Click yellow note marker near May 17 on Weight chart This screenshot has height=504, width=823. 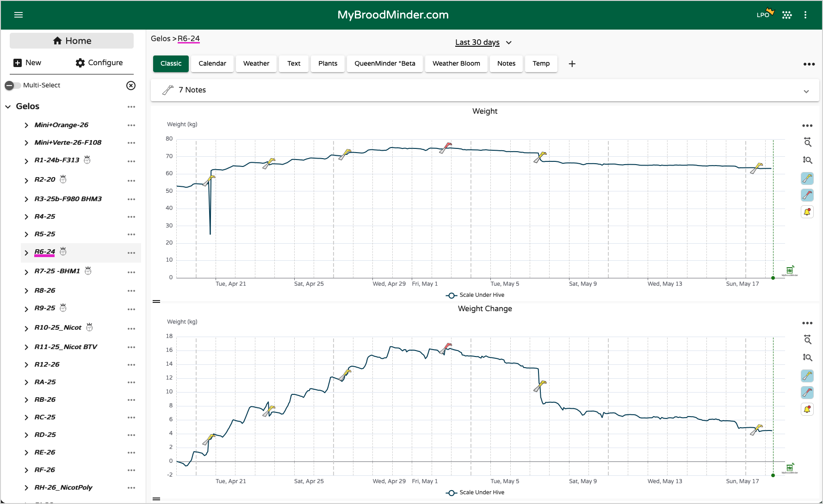click(756, 168)
